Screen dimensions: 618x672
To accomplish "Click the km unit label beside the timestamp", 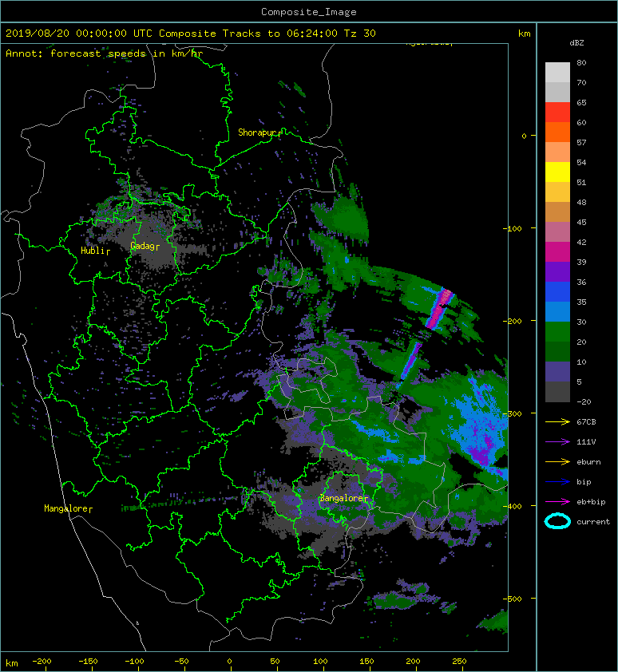I will [x=524, y=34].
